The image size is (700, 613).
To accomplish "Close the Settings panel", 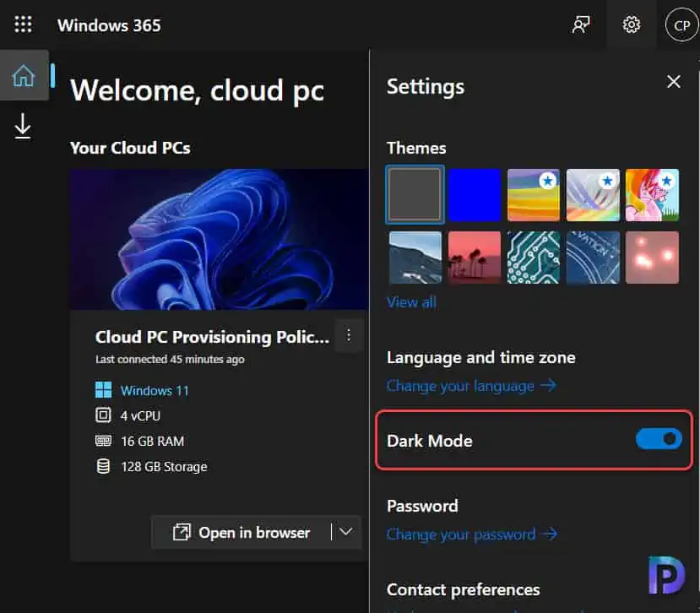I will click(674, 82).
